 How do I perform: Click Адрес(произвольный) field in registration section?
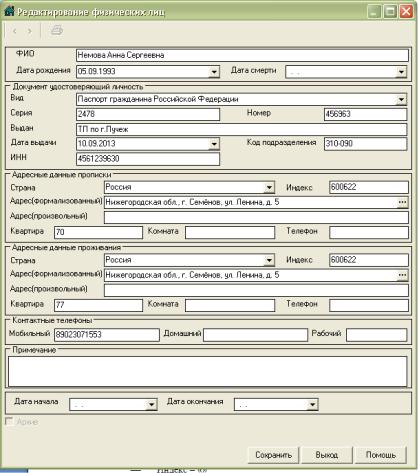point(256,217)
